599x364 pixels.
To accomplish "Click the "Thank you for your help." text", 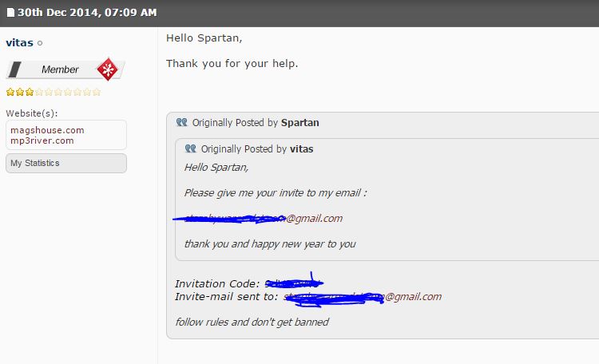I will coord(232,63).
